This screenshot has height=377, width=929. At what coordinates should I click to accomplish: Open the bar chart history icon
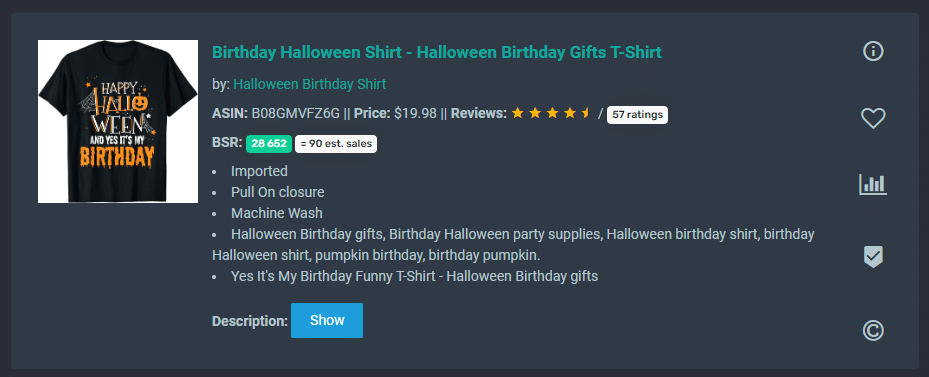pos(873,184)
